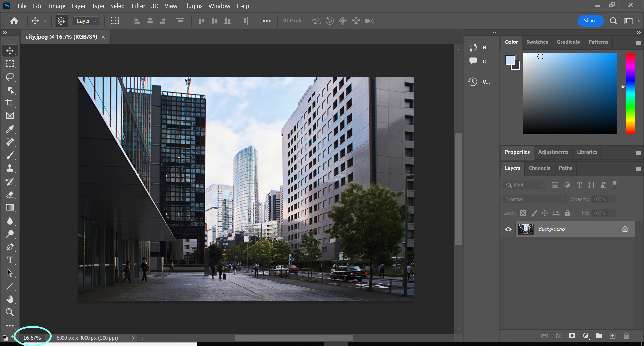644x346 pixels.
Task: Open the Fill slider dropdown arrow
Action: pyautogui.click(x=613, y=213)
